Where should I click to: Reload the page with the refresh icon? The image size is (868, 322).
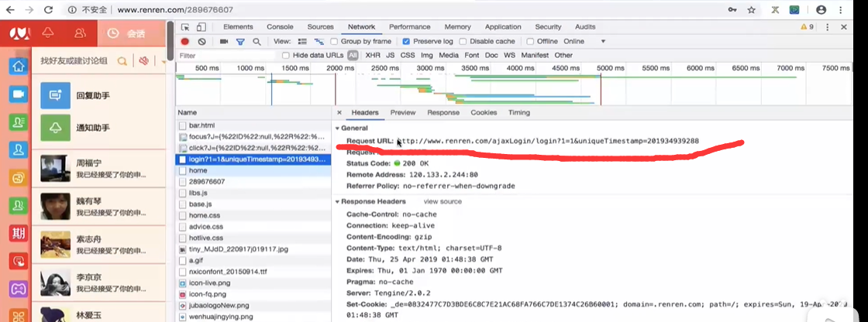(x=48, y=10)
